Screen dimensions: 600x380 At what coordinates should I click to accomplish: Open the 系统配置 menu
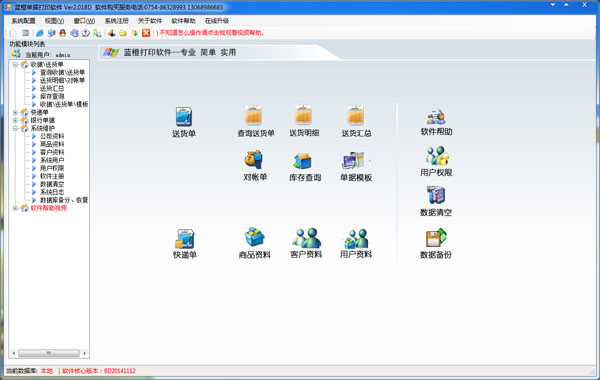click(x=23, y=21)
